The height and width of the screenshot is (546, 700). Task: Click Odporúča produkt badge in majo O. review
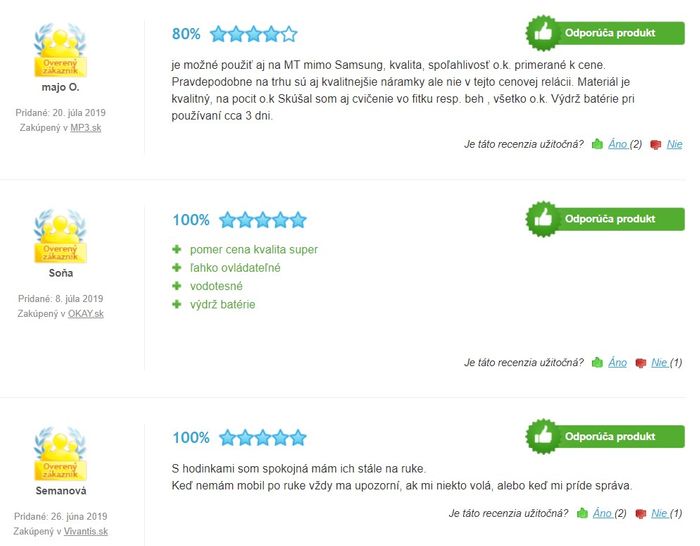pos(605,33)
